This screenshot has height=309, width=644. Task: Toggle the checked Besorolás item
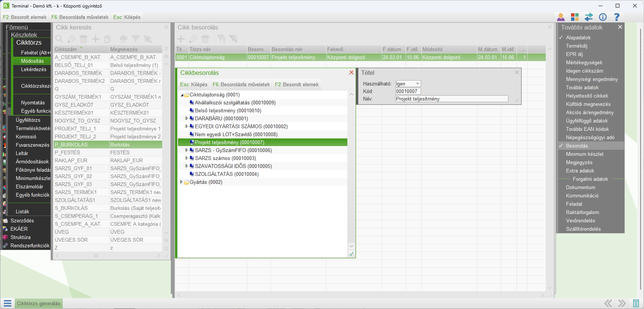pyautogui.click(x=577, y=146)
